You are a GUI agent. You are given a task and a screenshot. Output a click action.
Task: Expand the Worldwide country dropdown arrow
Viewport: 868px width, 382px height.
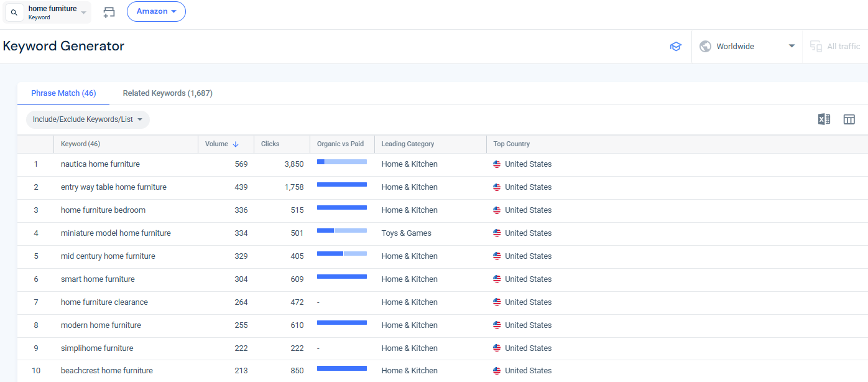pyautogui.click(x=792, y=46)
